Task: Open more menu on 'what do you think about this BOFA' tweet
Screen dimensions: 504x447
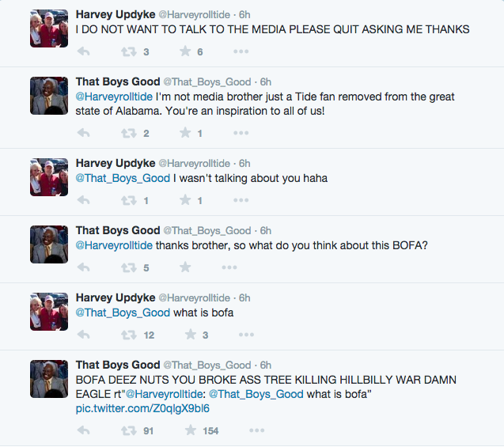Action: pos(229,267)
